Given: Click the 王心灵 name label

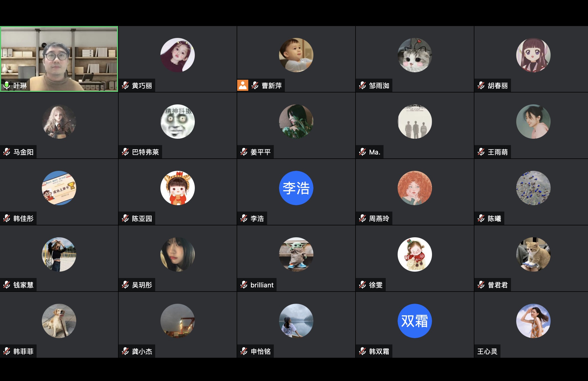Looking at the screenshot, I should [487, 351].
